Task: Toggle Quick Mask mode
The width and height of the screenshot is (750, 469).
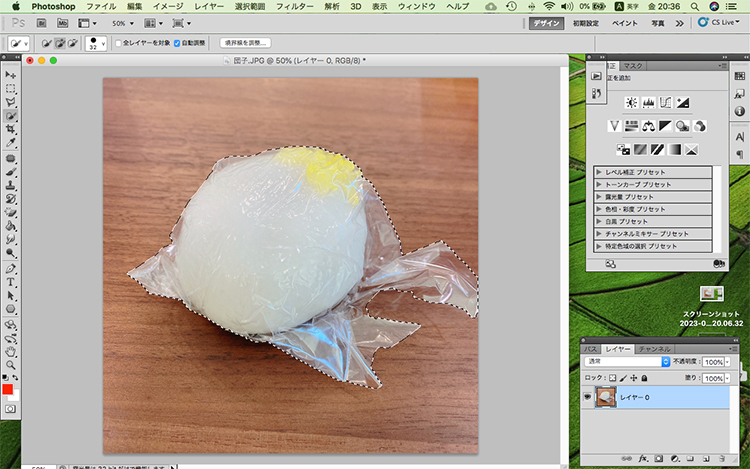Action: (x=10, y=409)
